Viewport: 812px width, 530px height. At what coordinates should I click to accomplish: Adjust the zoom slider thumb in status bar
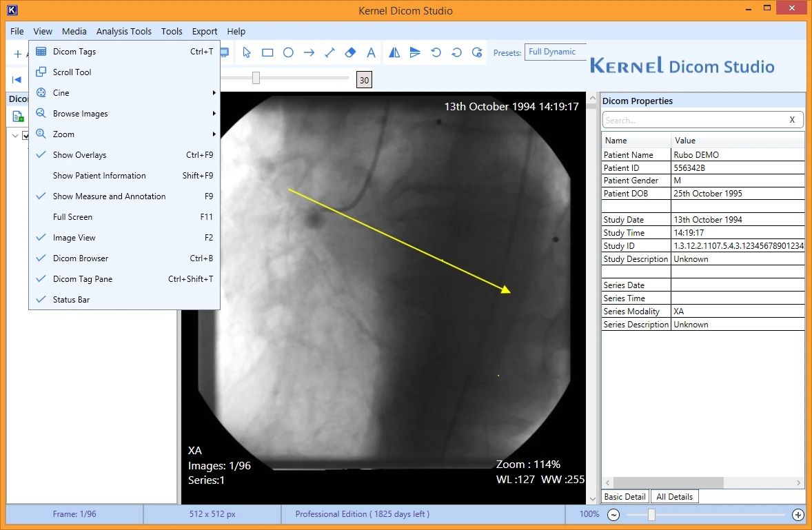651,514
